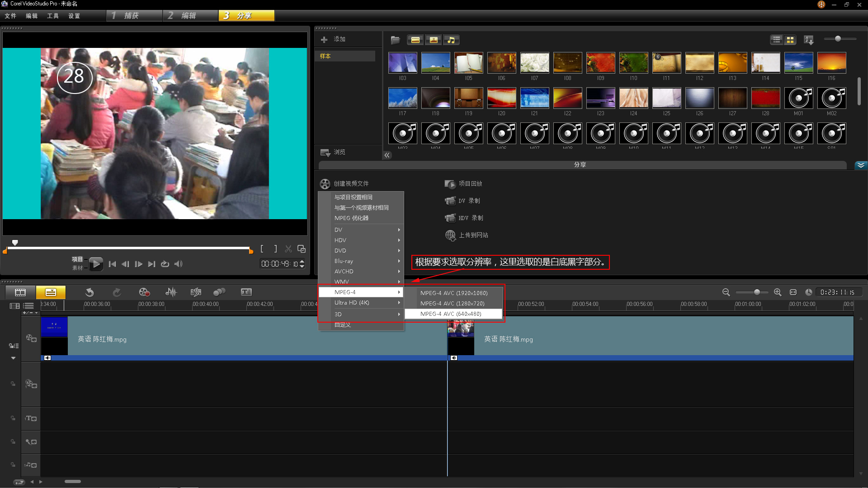Viewport: 868px width, 488px height.
Task: Open the Subtitle Editor icon
Action: 246,292
